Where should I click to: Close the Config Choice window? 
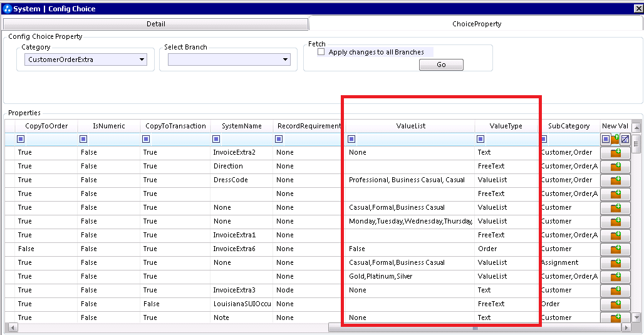pyautogui.click(x=638, y=9)
